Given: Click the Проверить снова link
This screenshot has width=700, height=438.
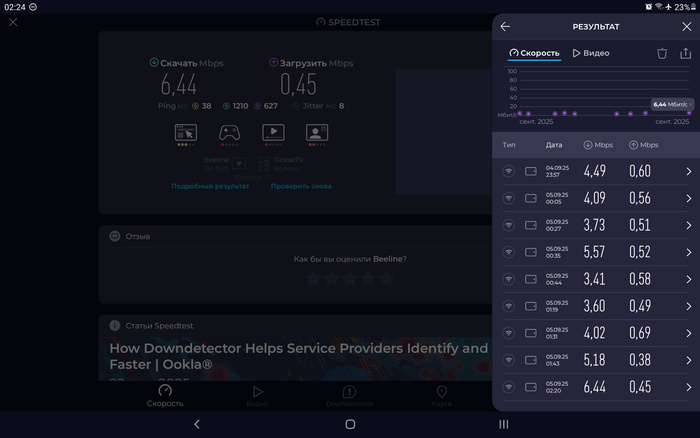Looking at the screenshot, I should pyautogui.click(x=301, y=186).
